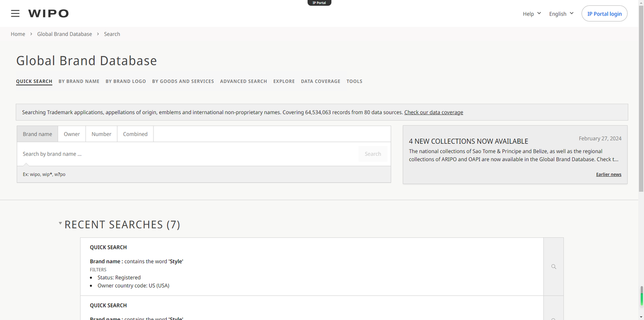Follow the Check our data coverage link
The height and width of the screenshot is (320, 644).
(x=433, y=112)
